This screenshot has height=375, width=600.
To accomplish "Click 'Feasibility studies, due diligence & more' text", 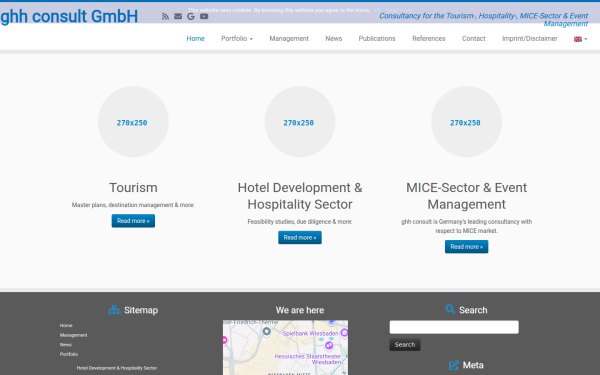I will coord(300,222).
